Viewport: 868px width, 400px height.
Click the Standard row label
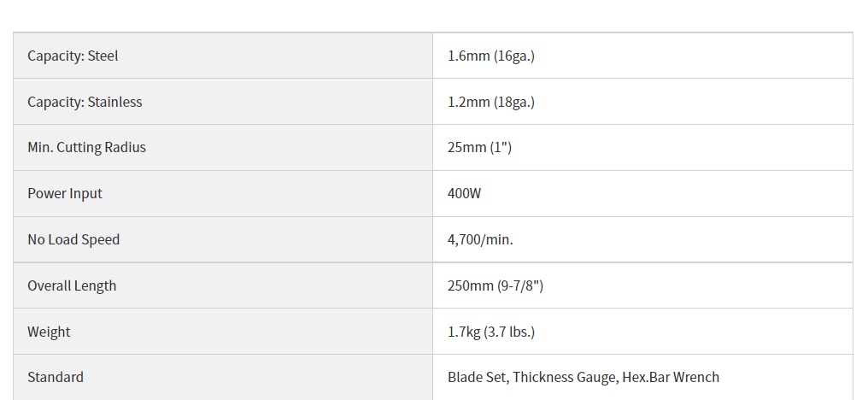pyautogui.click(x=56, y=377)
